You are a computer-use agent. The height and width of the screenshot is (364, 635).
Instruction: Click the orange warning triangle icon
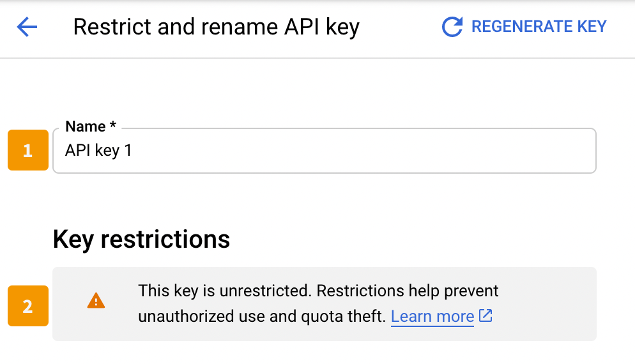[x=96, y=301]
